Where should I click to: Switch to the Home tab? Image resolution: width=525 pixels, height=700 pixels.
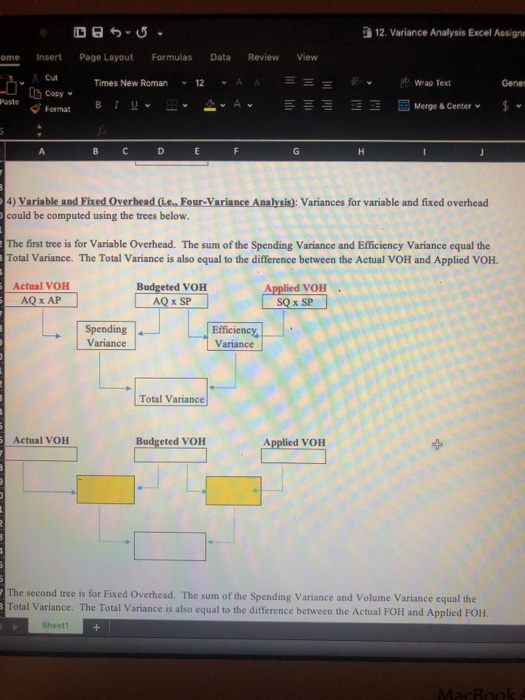click(x=9, y=58)
